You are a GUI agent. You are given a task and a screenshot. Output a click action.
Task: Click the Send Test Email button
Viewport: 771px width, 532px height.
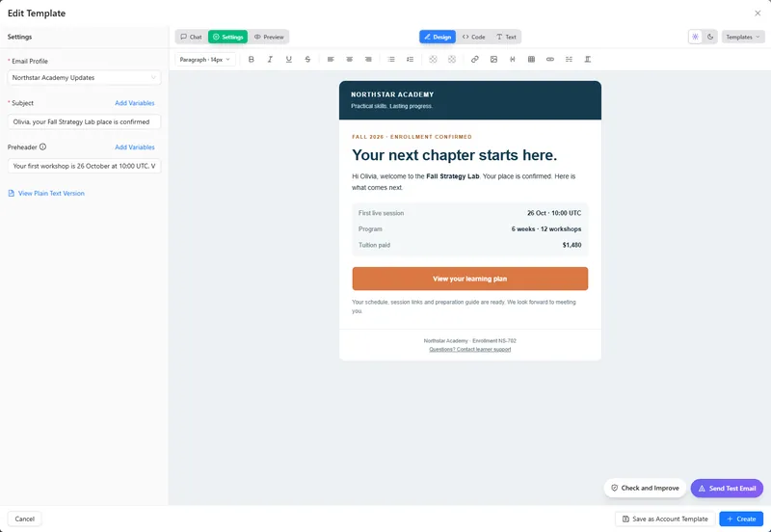click(x=728, y=489)
